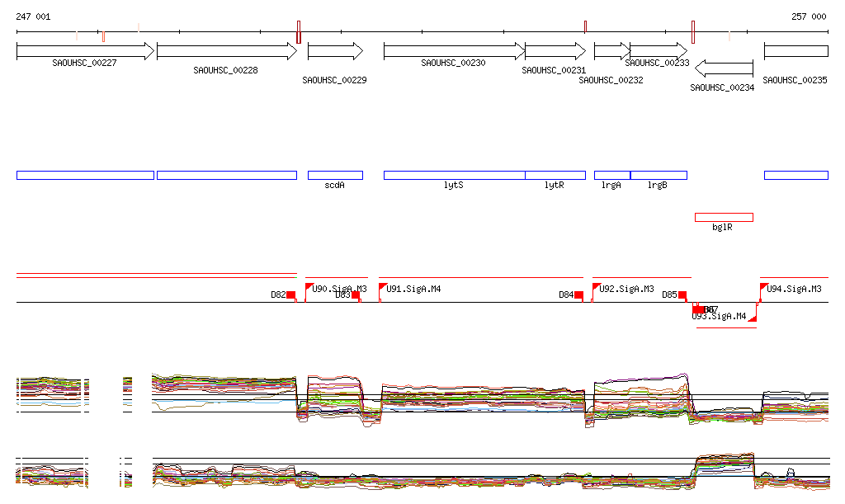Click the blue box under SAOUHSC_00227
Image resolution: width=845 pixels, height=504 pixels.
click(85, 175)
